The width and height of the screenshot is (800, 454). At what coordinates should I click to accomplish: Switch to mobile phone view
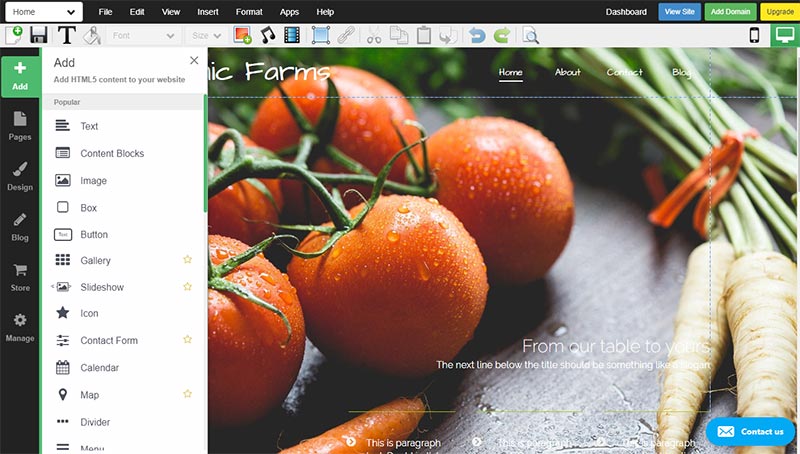(x=754, y=35)
